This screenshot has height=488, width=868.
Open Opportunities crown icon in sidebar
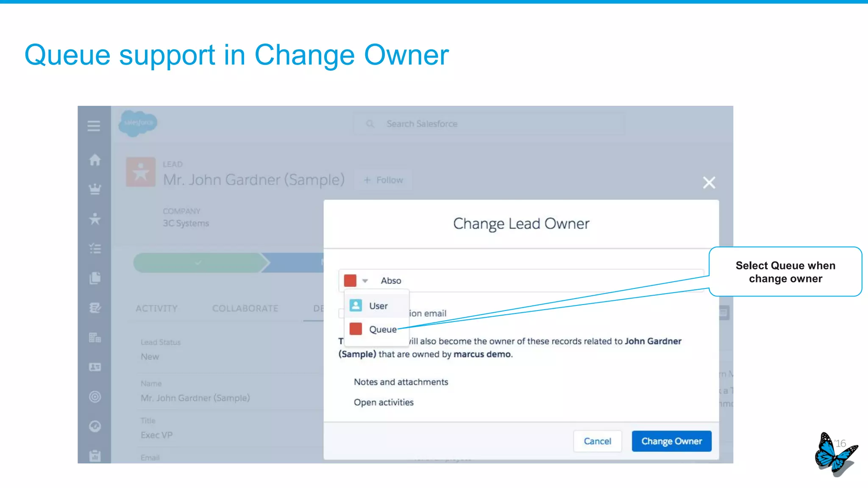95,189
